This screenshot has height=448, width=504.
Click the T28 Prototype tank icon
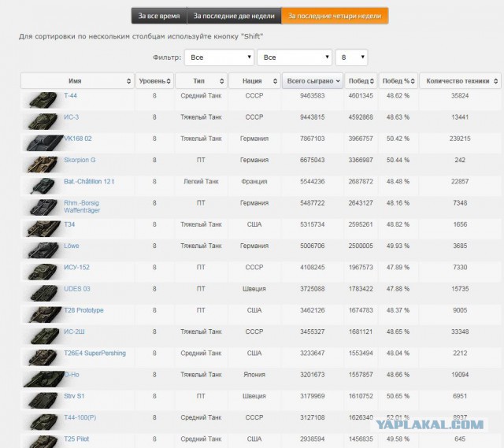tap(44, 315)
